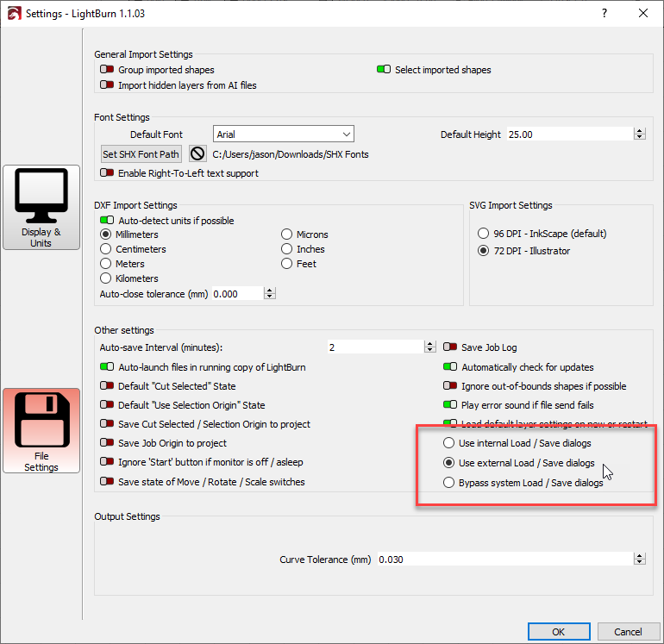The width and height of the screenshot is (664, 644).
Task: Toggle Automatically check for updates
Action: [450, 367]
